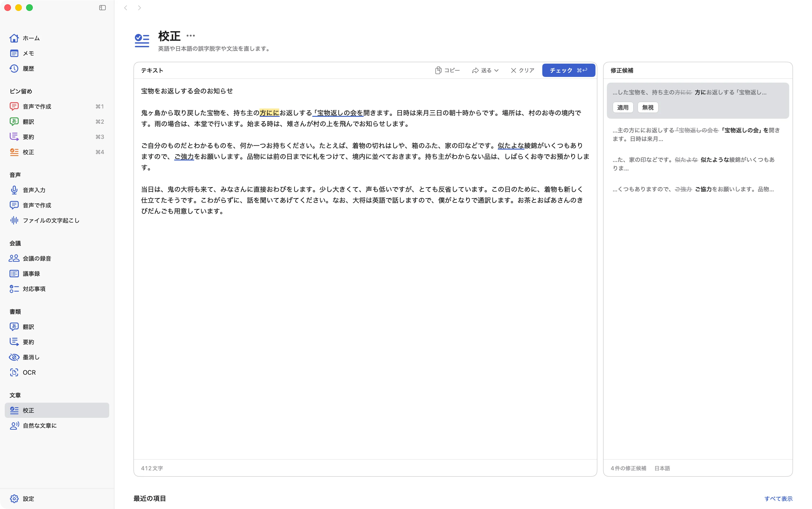Go forward with the right navigation arrow
The width and height of the screenshot is (812, 509).
point(139,8)
